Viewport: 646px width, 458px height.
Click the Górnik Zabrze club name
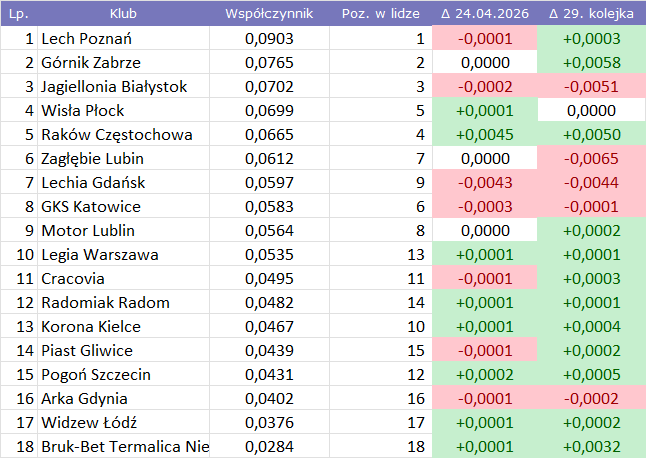click(92, 63)
